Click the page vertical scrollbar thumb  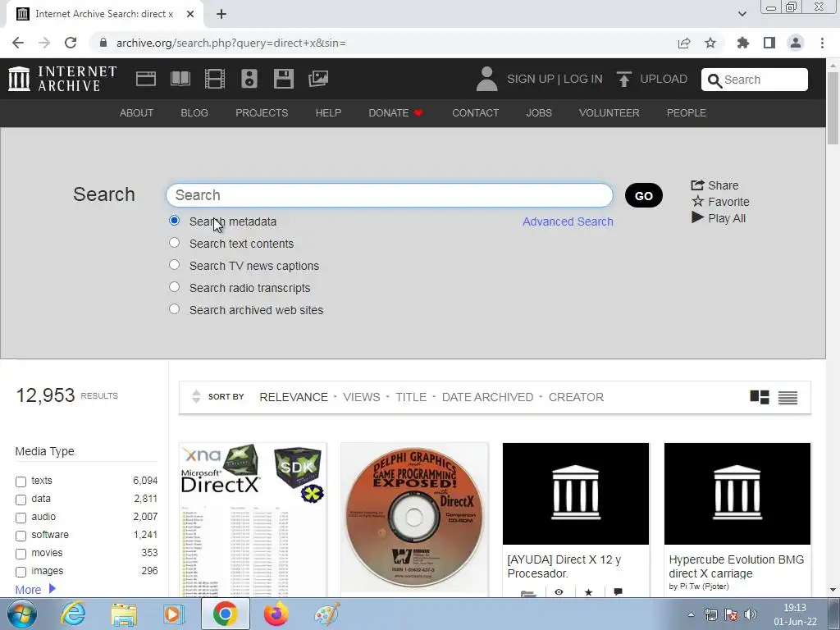coord(833,107)
